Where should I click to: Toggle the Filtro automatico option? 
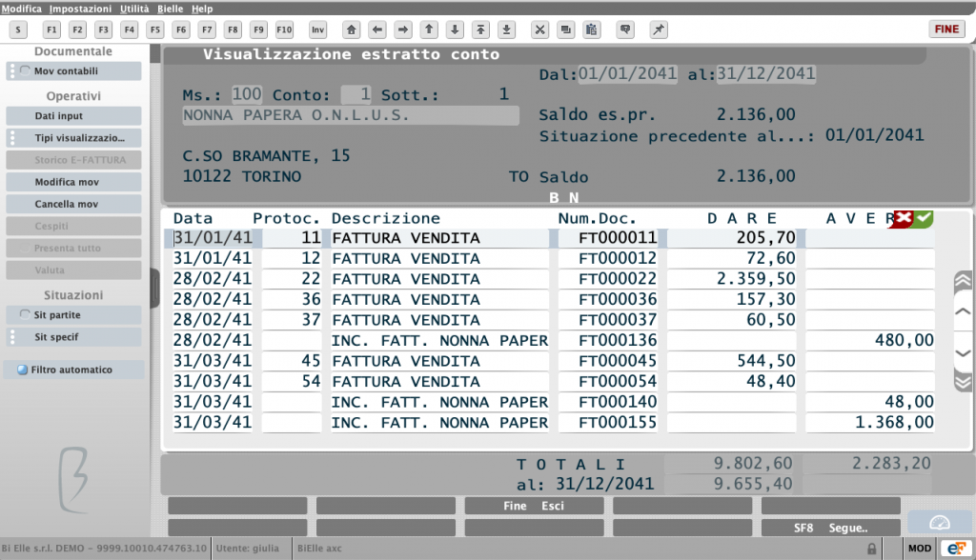tap(23, 370)
